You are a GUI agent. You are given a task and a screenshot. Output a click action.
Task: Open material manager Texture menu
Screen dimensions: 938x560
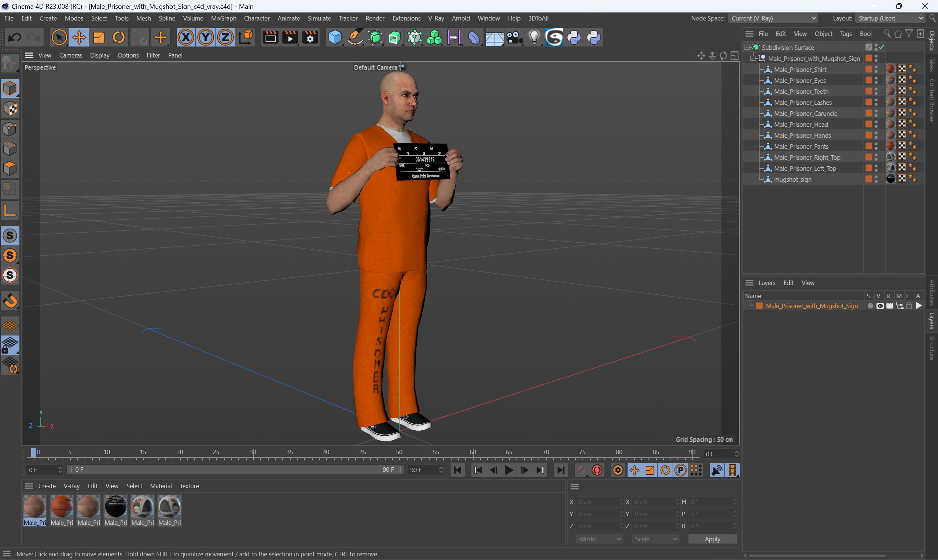tap(189, 486)
